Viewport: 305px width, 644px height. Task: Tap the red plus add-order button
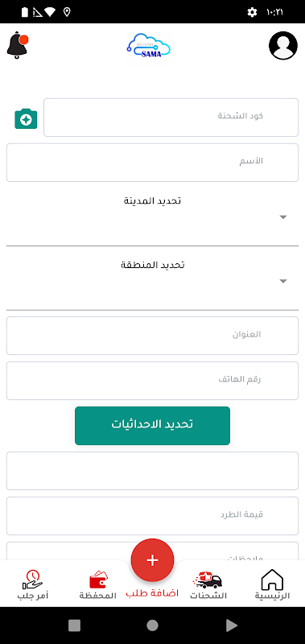pos(152,560)
